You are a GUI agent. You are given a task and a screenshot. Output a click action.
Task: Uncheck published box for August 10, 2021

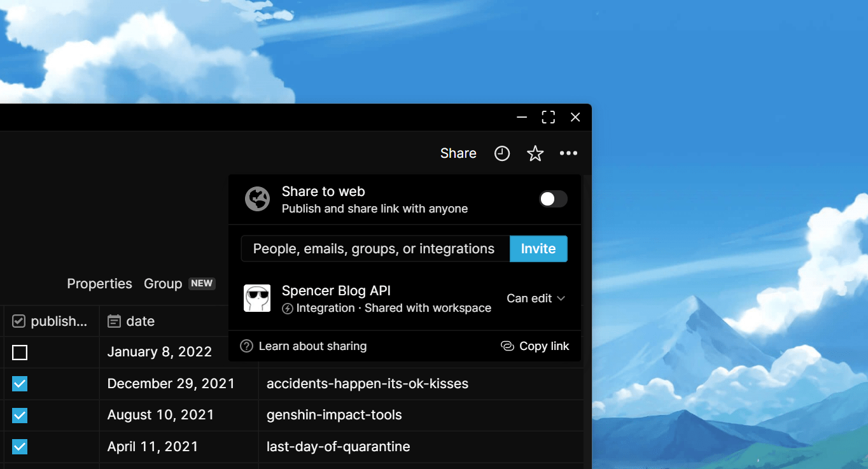(x=20, y=416)
